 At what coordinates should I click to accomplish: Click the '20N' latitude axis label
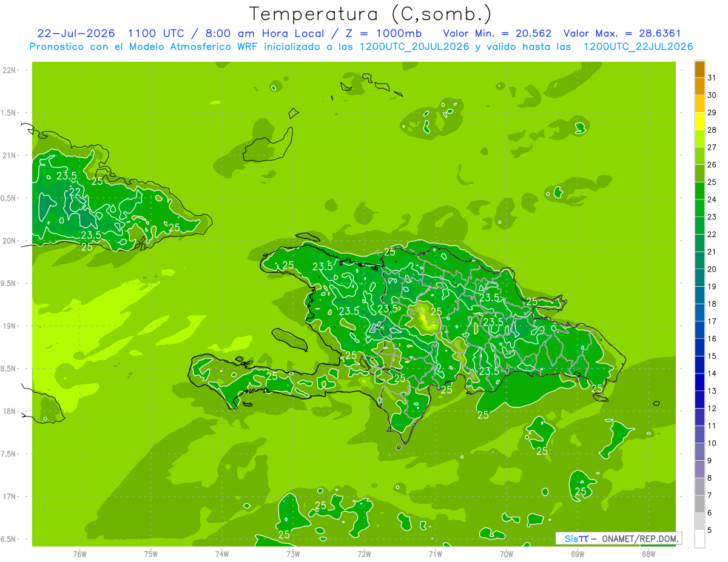coord(10,241)
